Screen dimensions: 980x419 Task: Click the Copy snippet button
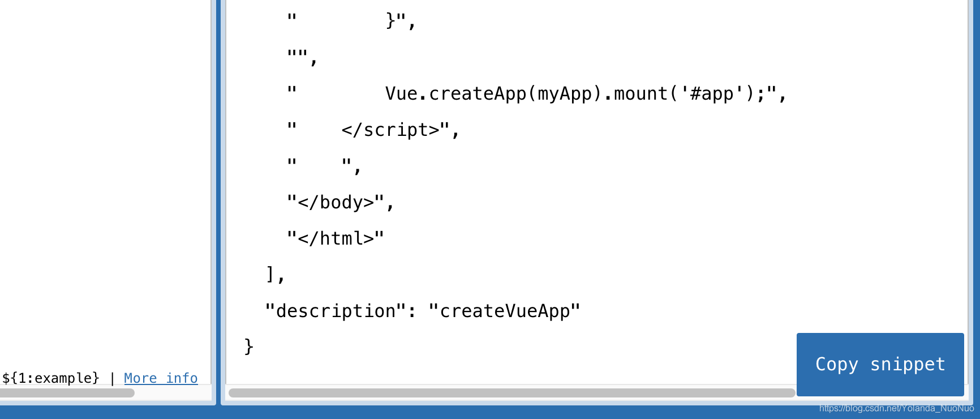880,364
